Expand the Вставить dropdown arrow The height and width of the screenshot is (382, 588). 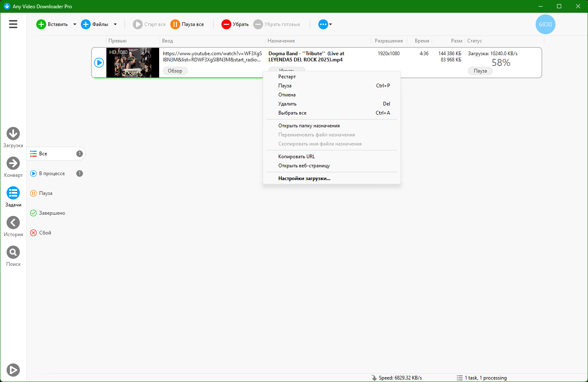point(75,24)
